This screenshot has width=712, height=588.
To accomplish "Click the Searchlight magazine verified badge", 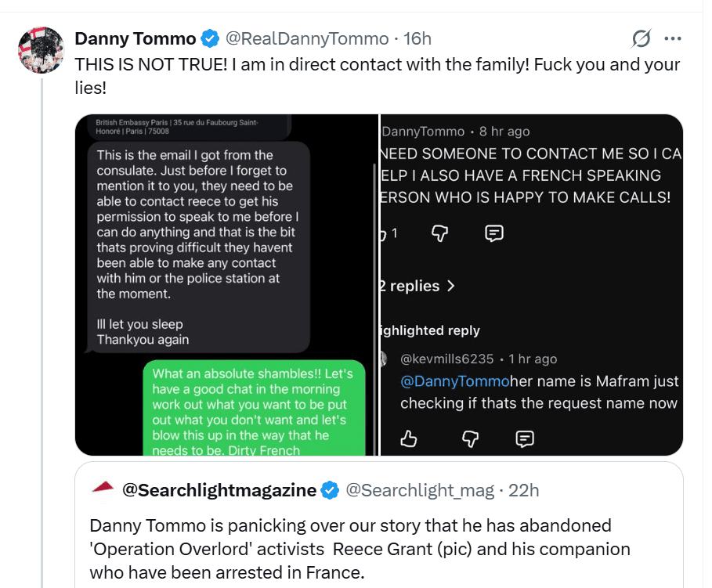I will coord(330,491).
